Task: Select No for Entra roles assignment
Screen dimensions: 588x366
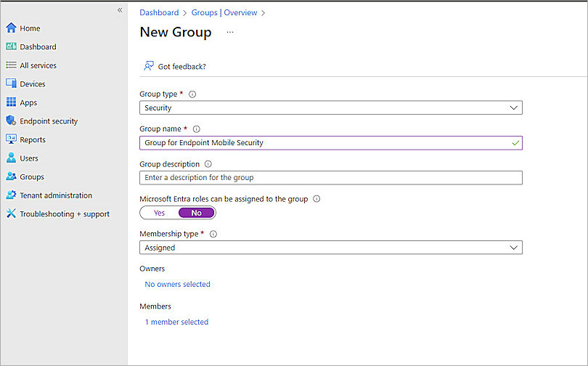Action: click(x=197, y=213)
